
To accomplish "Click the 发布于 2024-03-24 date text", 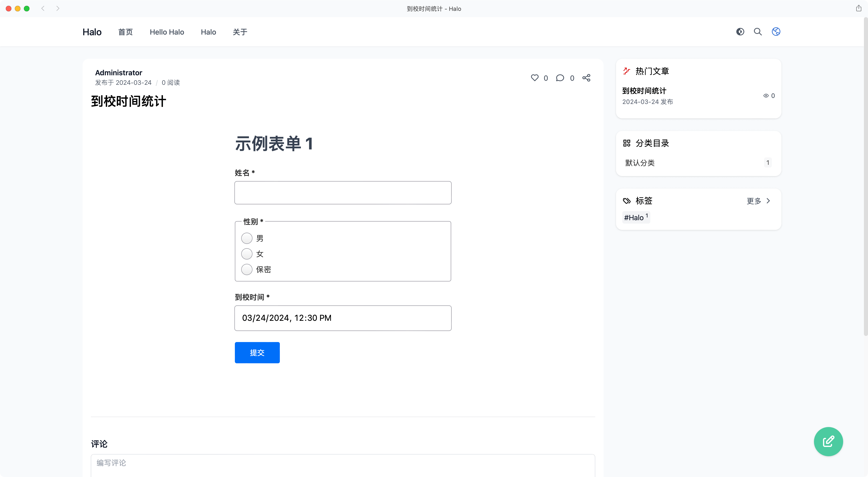I will point(123,83).
